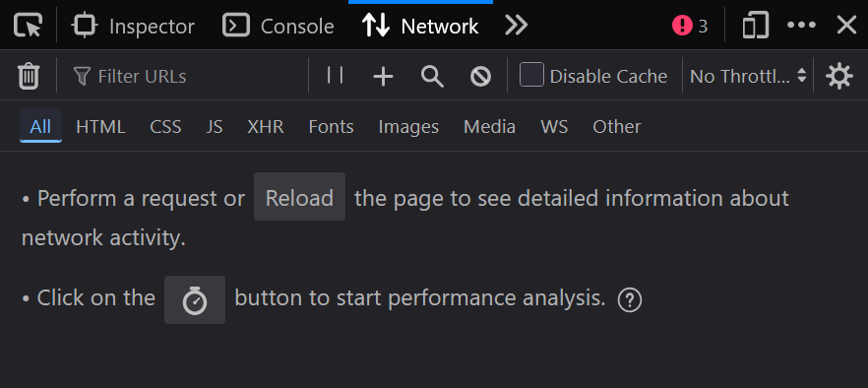Click the error count badge
This screenshot has width=868, height=388.
click(x=690, y=26)
